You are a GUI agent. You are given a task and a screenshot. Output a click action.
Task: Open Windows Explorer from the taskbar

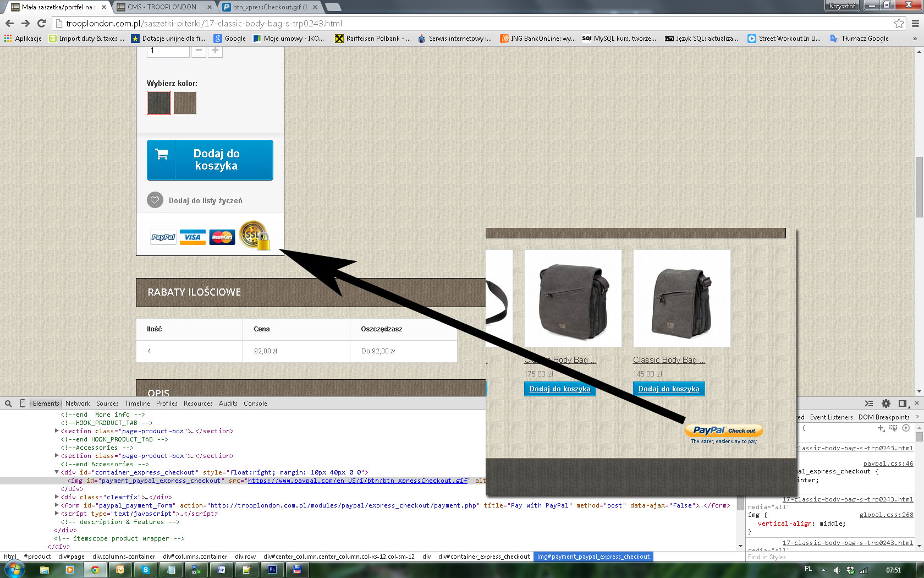pyautogui.click(x=45, y=570)
